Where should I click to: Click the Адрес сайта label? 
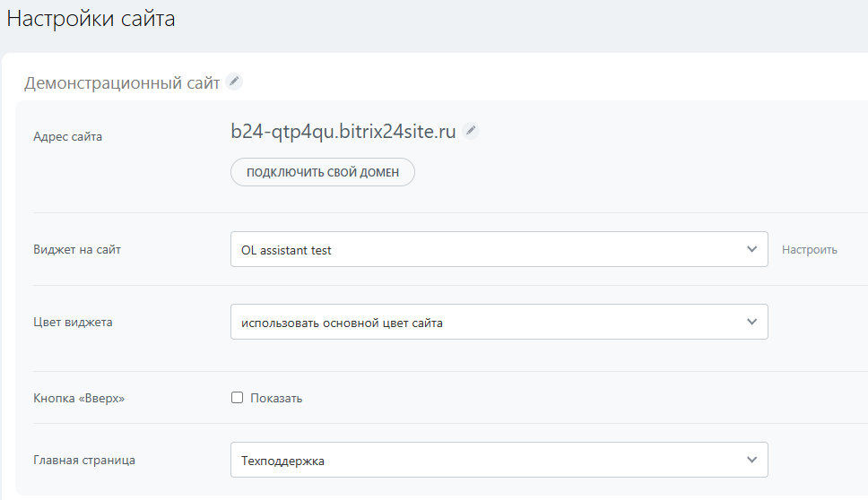click(67, 136)
